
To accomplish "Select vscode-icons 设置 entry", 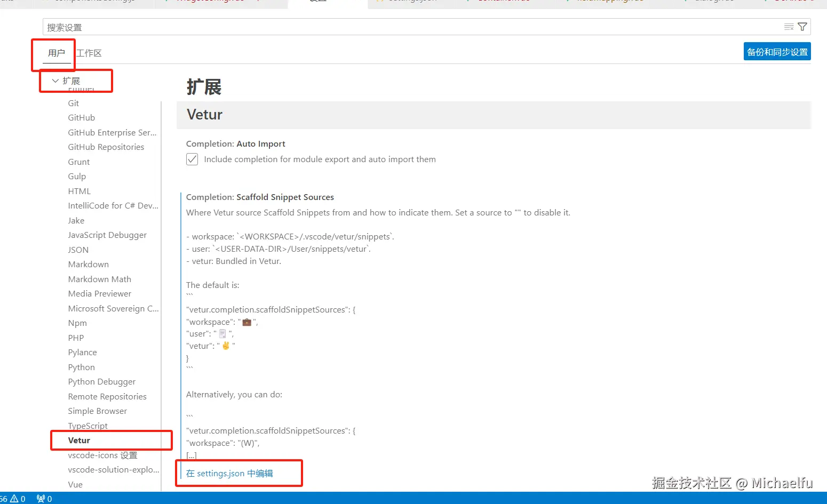I will [x=102, y=455].
